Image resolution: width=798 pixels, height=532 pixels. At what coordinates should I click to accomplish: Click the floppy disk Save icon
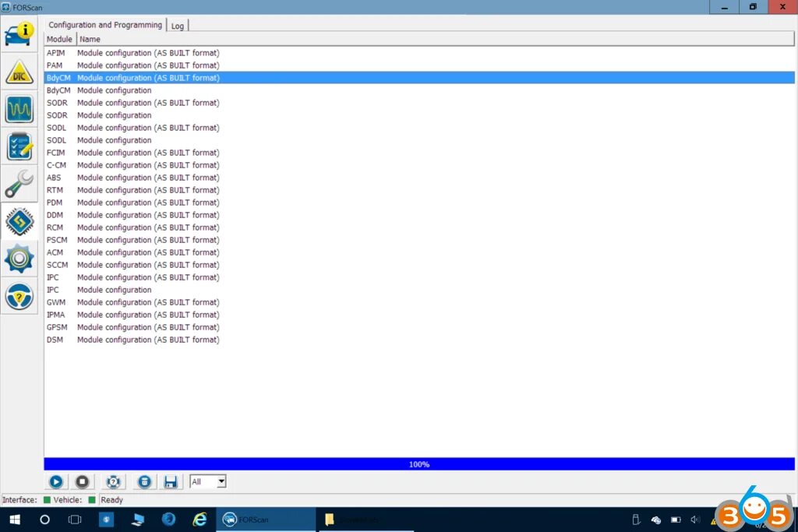pos(171,481)
